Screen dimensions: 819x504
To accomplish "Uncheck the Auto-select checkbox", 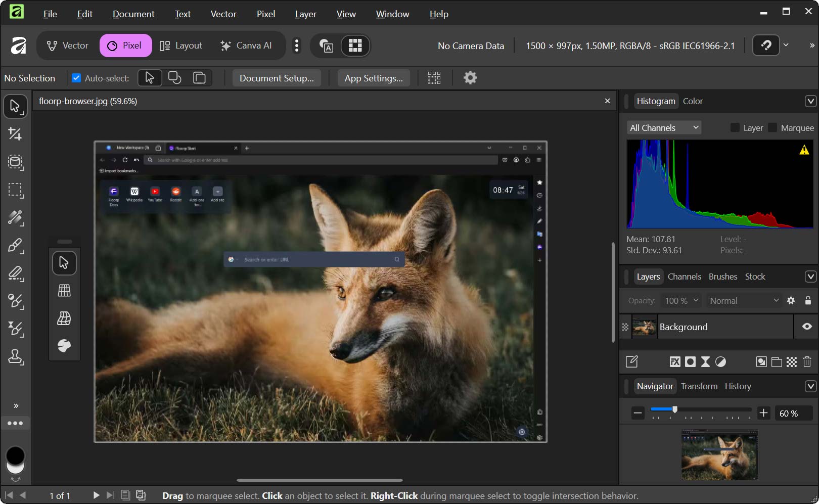I will pos(76,78).
